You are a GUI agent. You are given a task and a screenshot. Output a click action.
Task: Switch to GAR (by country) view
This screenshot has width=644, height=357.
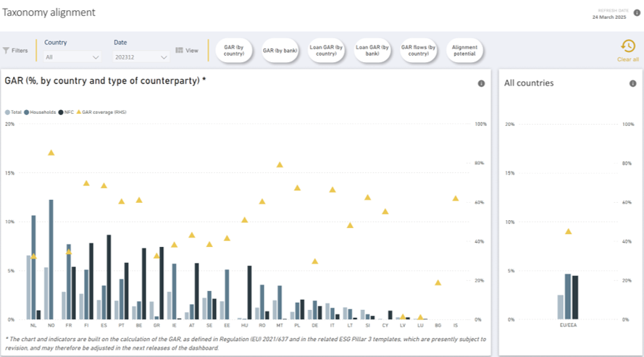[233, 50]
